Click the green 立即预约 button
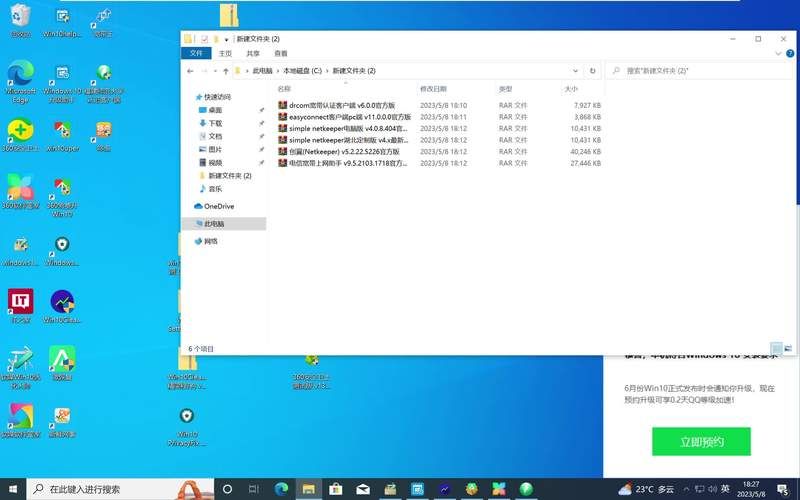This screenshot has height=500, width=800. [701, 441]
